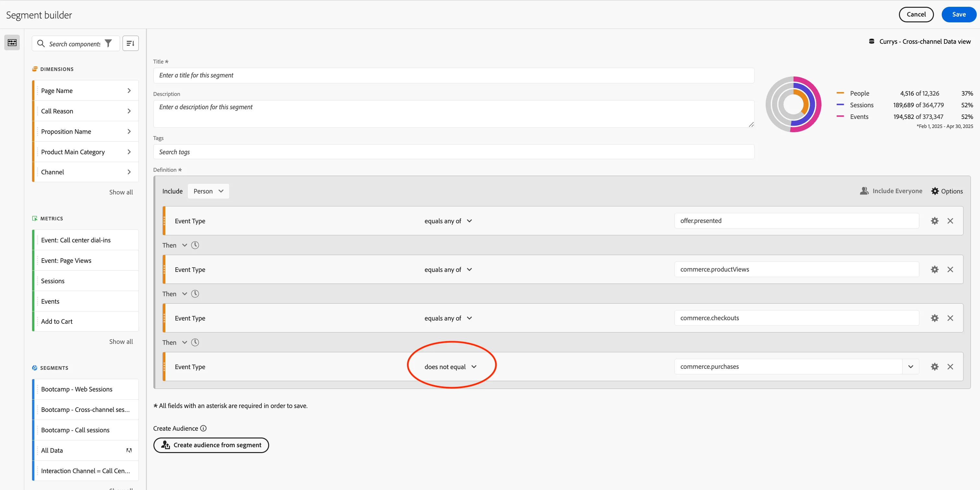The height and width of the screenshot is (490, 980).
Task: Click the Search tags field
Action: coord(453,152)
